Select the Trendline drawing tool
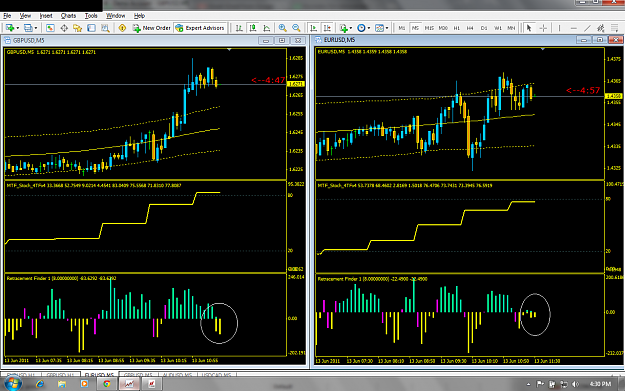625x391 pixels. point(587,28)
